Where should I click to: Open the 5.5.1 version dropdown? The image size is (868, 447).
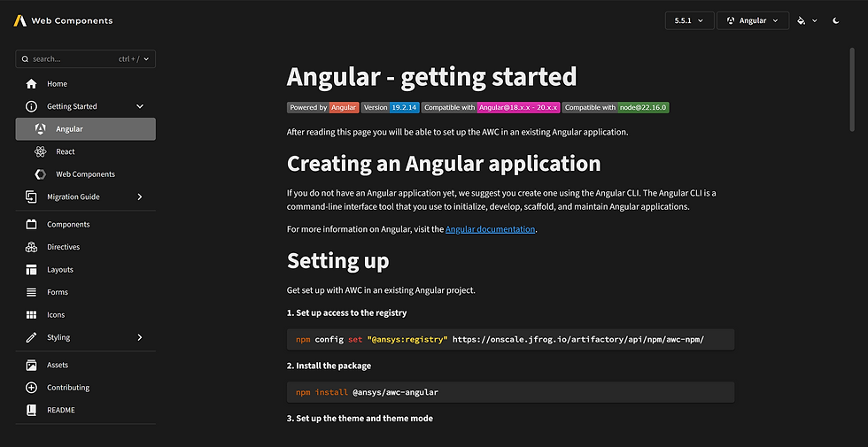[689, 21]
